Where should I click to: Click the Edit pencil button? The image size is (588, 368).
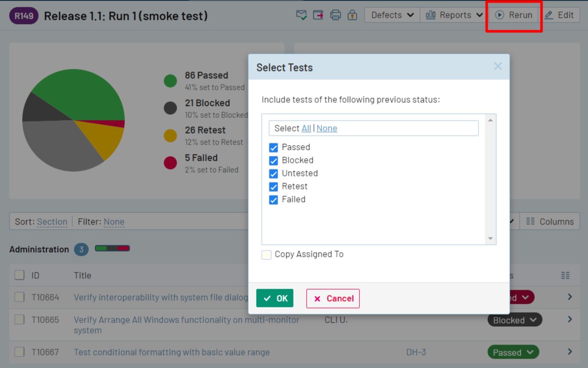click(x=559, y=15)
